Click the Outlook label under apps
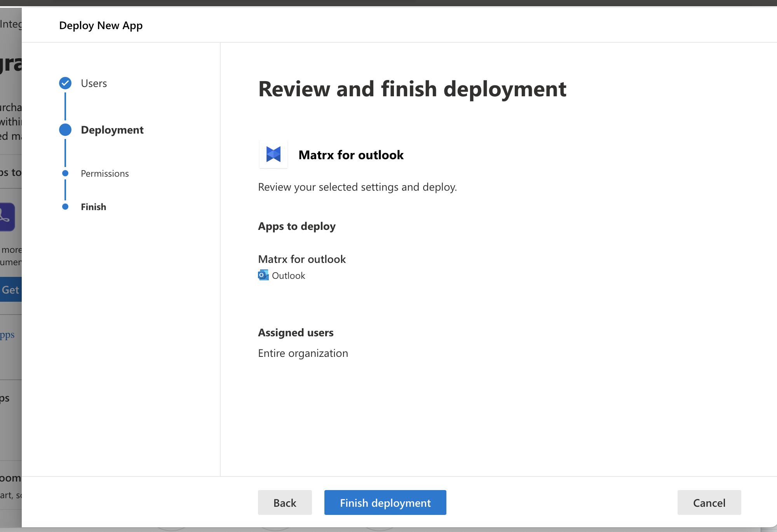 pos(288,276)
